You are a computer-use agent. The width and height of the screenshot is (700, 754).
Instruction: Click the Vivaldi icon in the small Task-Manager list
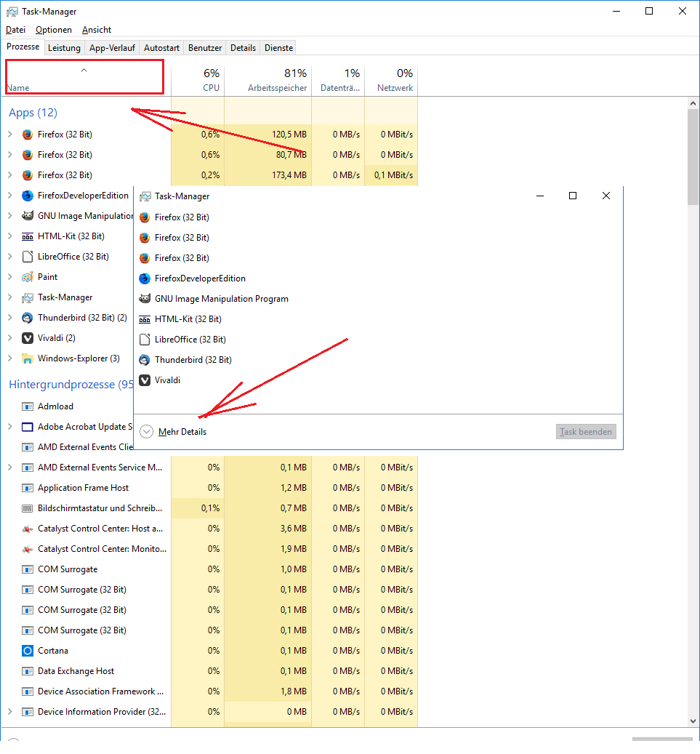click(144, 380)
